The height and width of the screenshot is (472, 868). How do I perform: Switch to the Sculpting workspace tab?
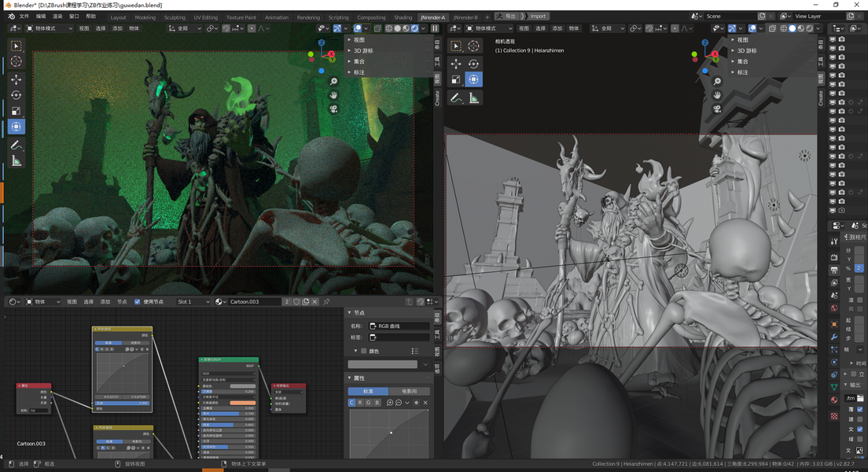click(175, 18)
